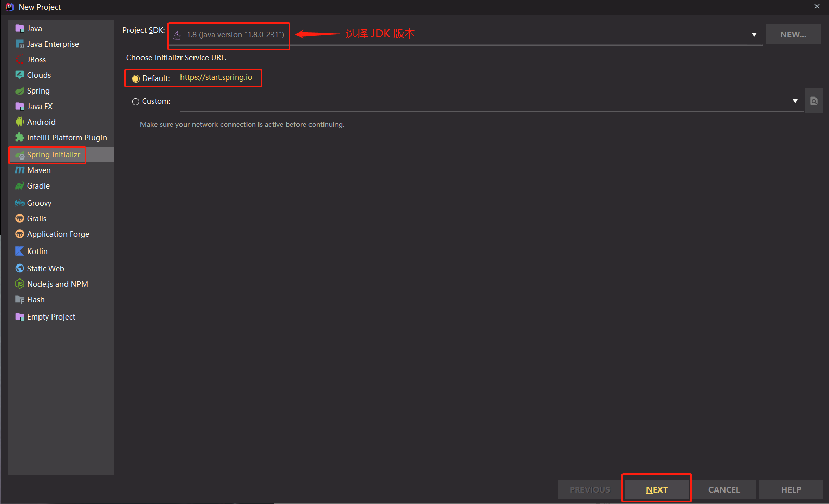Click the Flash folder icon

20,300
